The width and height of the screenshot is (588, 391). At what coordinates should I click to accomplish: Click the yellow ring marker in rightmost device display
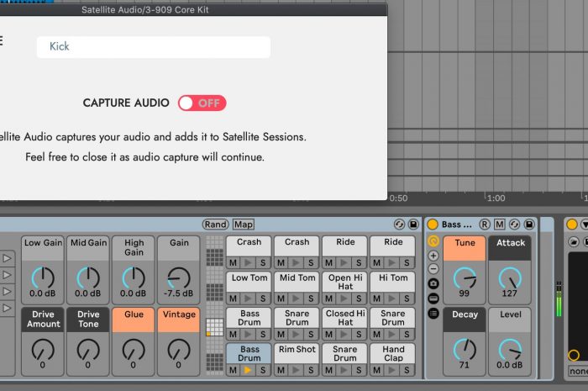pos(574,355)
